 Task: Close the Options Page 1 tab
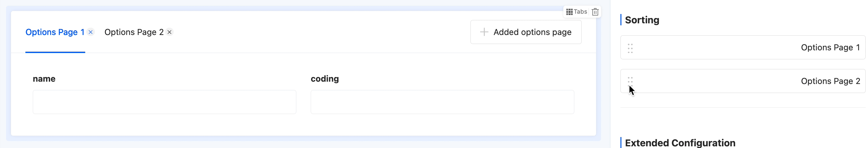tap(91, 32)
